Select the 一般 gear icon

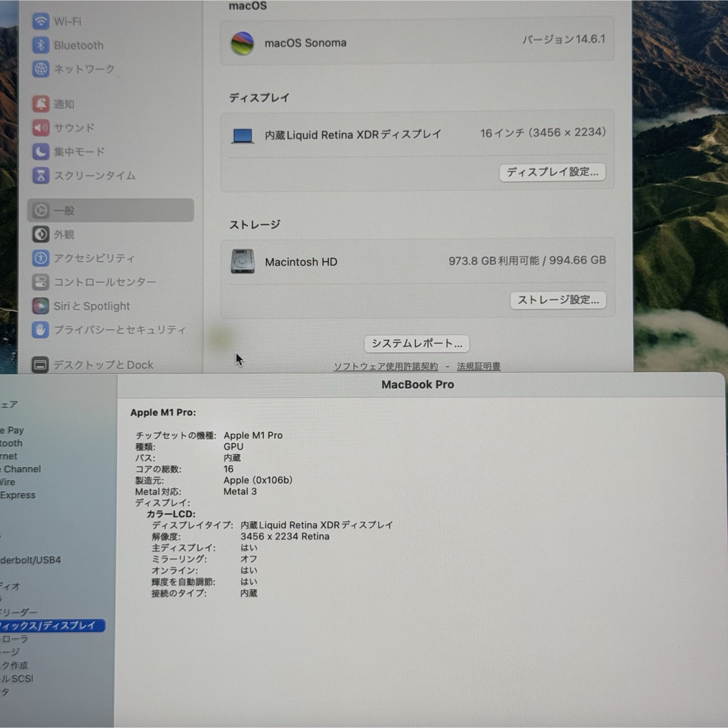pos(41,210)
